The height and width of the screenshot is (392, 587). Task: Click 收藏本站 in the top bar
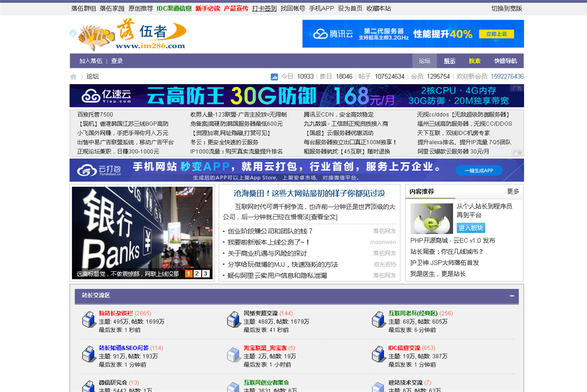tap(379, 8)
